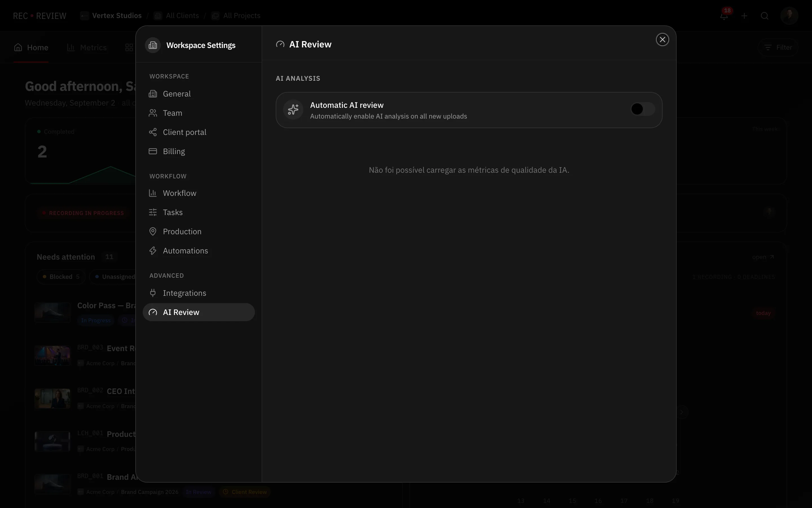Click the BRD_003 Event thumbnail
This screenshot has width=812, height=508.
pos(53,356)
